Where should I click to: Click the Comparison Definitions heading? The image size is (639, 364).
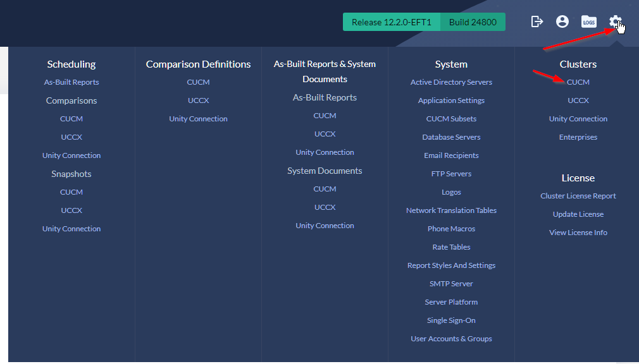pos(198,64)
